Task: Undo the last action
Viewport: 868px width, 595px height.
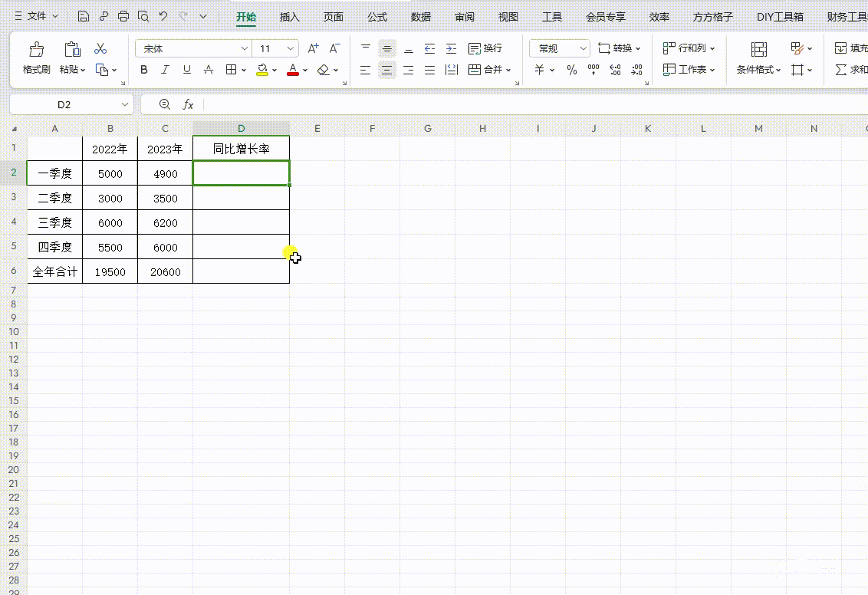Action: [x=163, y=17]
